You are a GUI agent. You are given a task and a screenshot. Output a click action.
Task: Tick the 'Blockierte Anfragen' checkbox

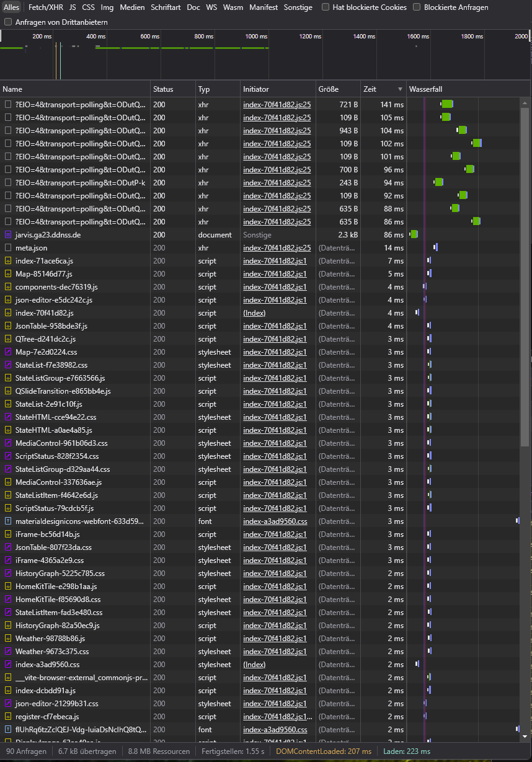click(417, 7)
